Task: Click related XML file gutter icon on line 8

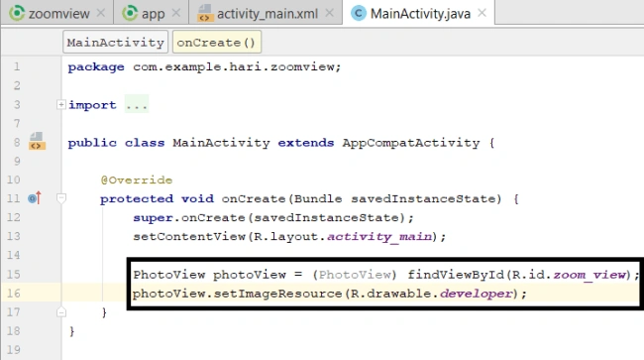Action: click(37, 141)
